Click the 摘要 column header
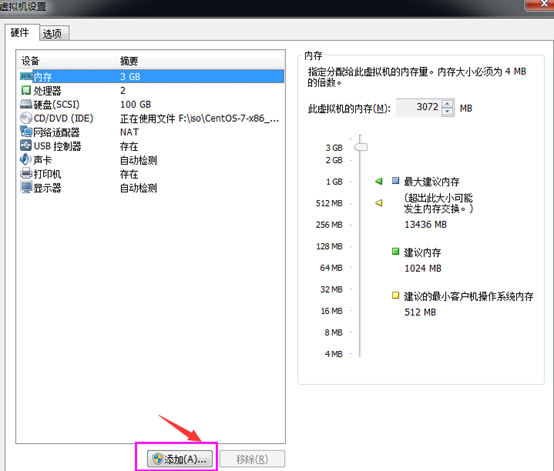Image resolution: width=554 pixels, height=471 pixels. (x=200, y=60)
